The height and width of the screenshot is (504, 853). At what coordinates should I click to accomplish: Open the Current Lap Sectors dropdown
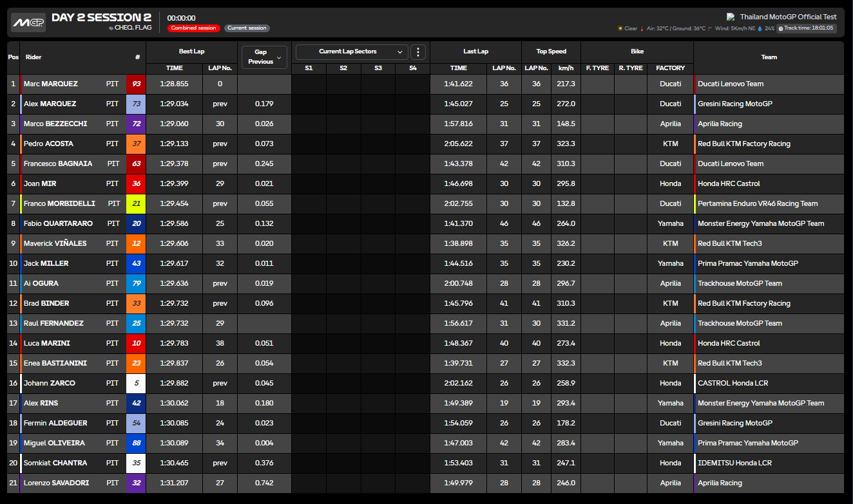pyautogui.click(x=351, y=51)
